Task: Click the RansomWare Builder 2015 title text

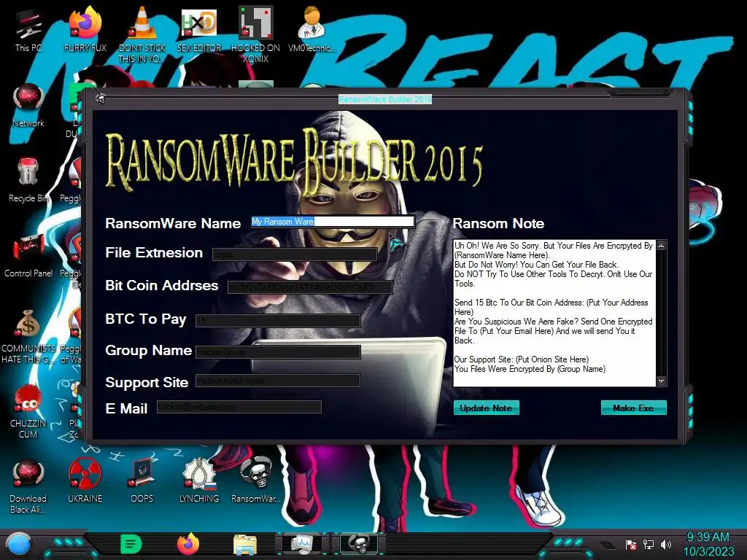Action: (x=385, y=99)
